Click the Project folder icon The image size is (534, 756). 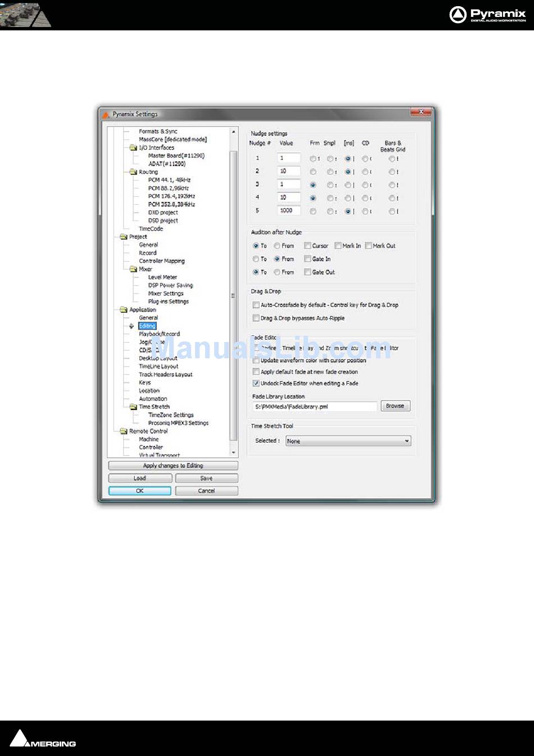click(x=124, y=237)
